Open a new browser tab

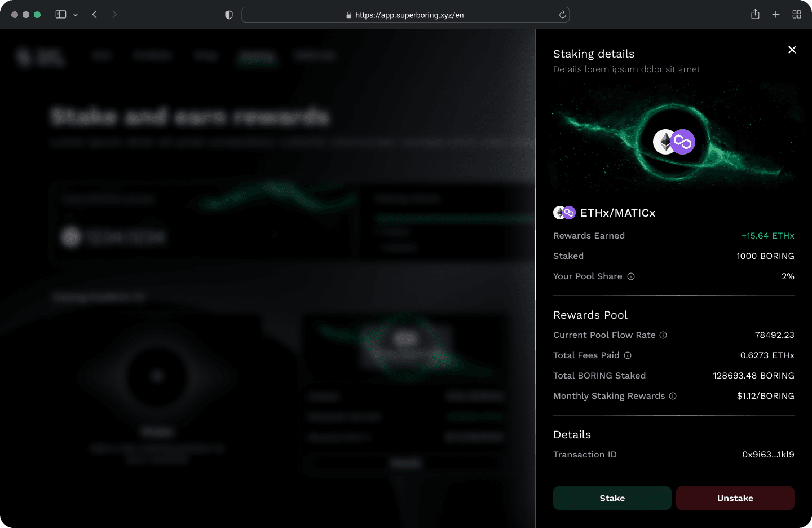[x=776, y=15]
